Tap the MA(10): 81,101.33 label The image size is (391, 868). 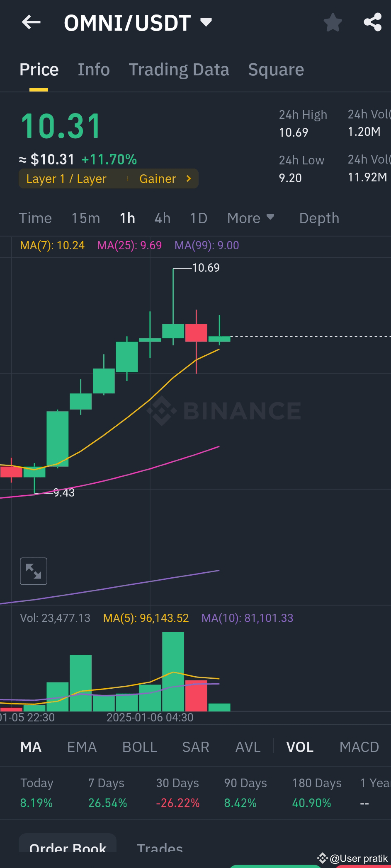tap(247, 618)
